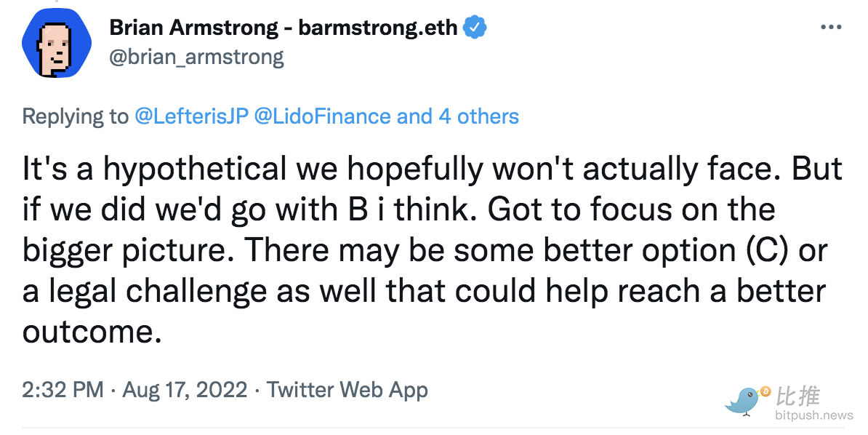Click the 2:32 PM timestamp
The image size is (868, 435).
[x=63, y=390]
